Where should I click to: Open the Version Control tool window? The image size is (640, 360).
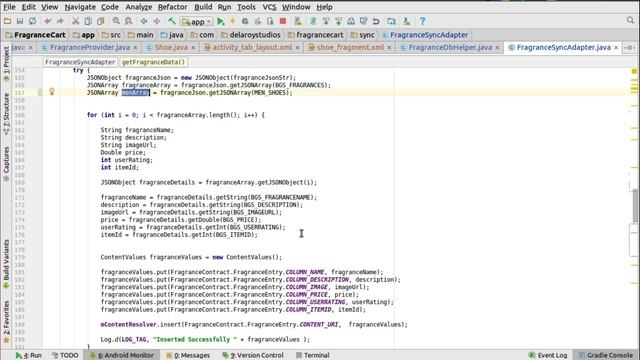tap(253, 355)
